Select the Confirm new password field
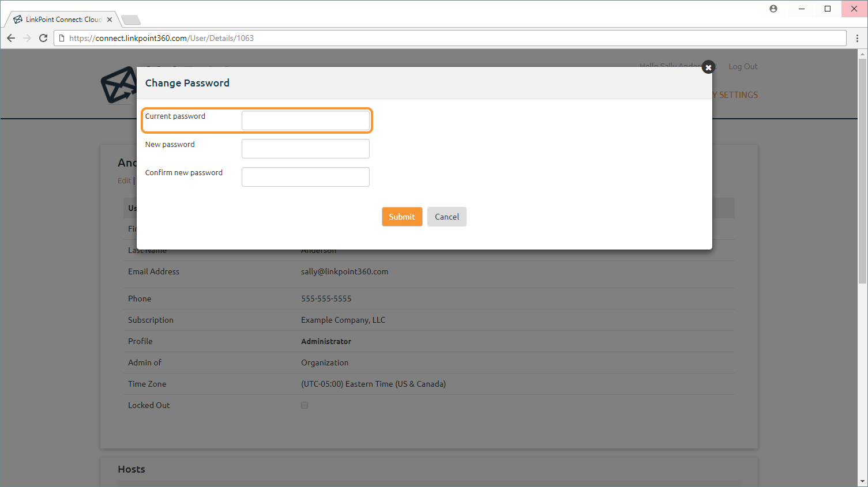Image resolution: width=868 pixels, height=487 pixels. click(x=305, y=177)
